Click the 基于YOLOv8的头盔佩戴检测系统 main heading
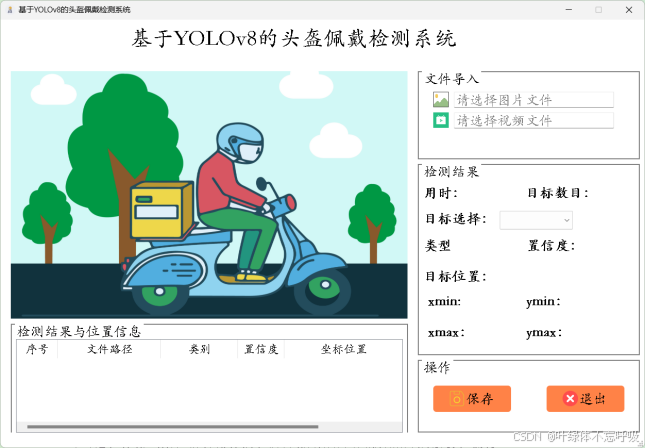 tap(294, 39)
